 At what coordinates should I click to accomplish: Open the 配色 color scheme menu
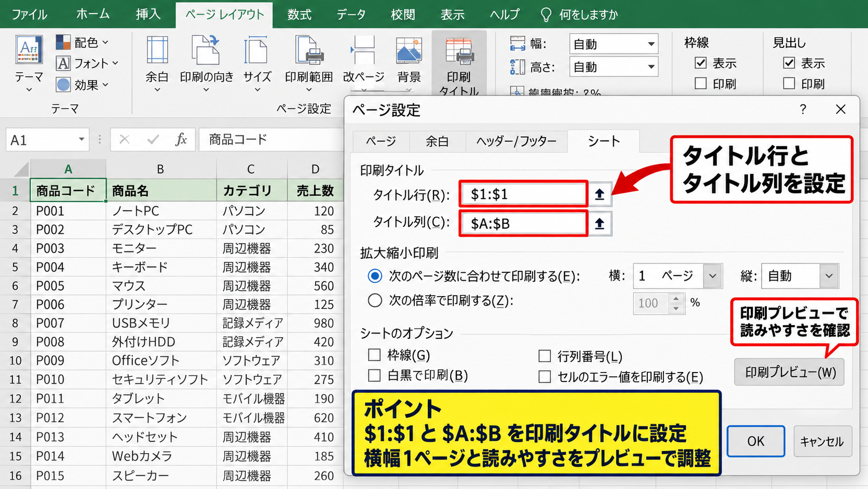pos(82,42)
